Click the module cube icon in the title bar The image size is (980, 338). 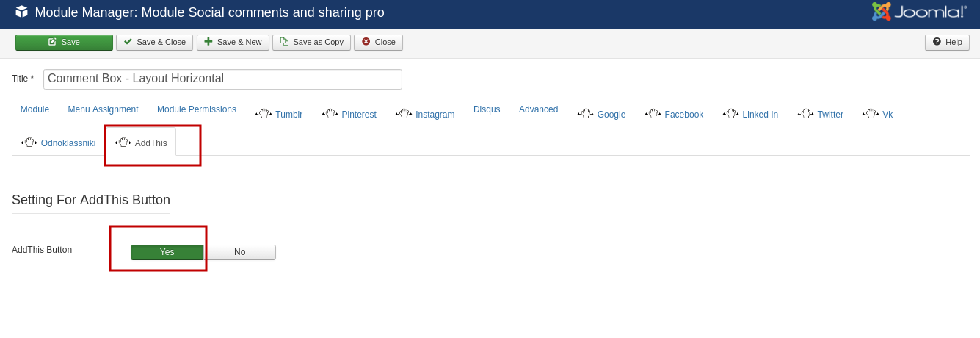tap(21, 12)
